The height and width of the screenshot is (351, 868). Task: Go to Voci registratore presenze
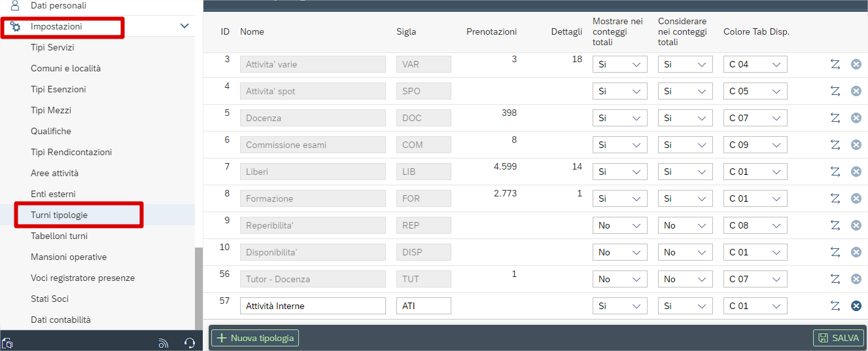(82, 278)
